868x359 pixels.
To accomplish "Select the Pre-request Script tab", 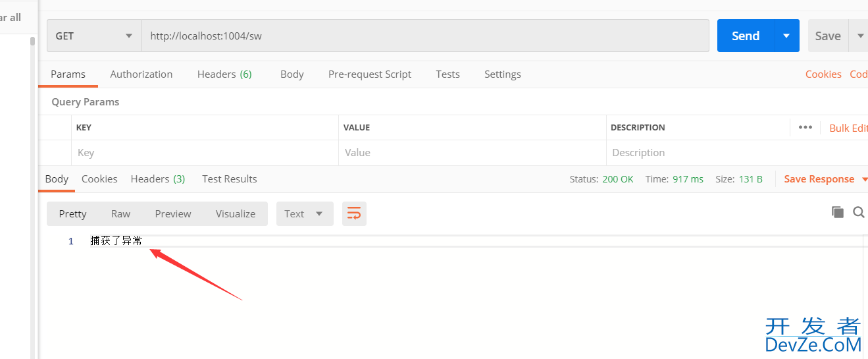I will pos(370,74).
